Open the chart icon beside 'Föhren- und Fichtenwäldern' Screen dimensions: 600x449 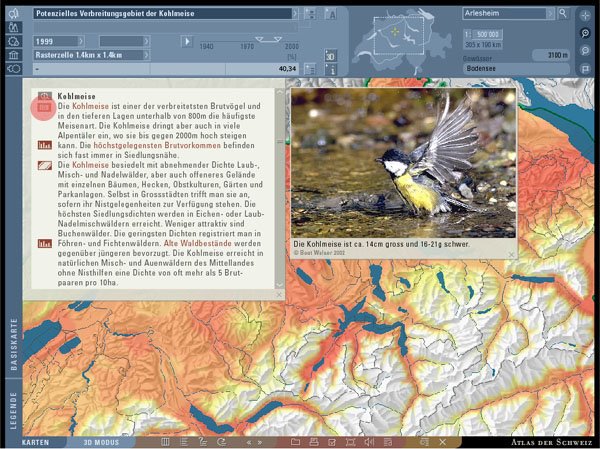(x=45, y=243)
